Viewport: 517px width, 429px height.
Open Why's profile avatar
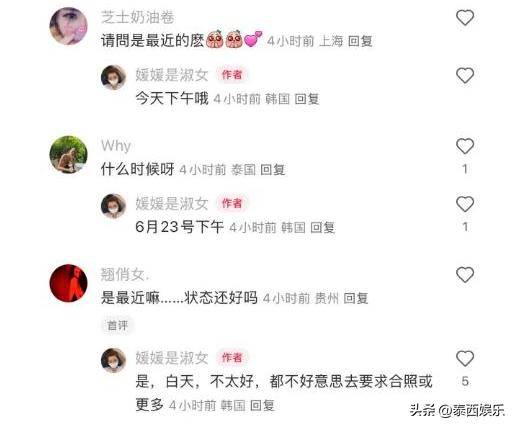click(68, 154)
